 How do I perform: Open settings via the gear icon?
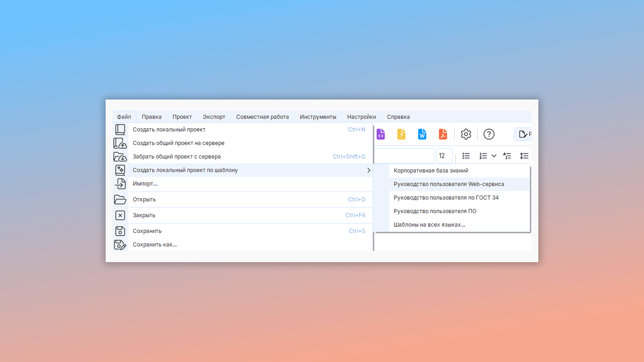466,134
